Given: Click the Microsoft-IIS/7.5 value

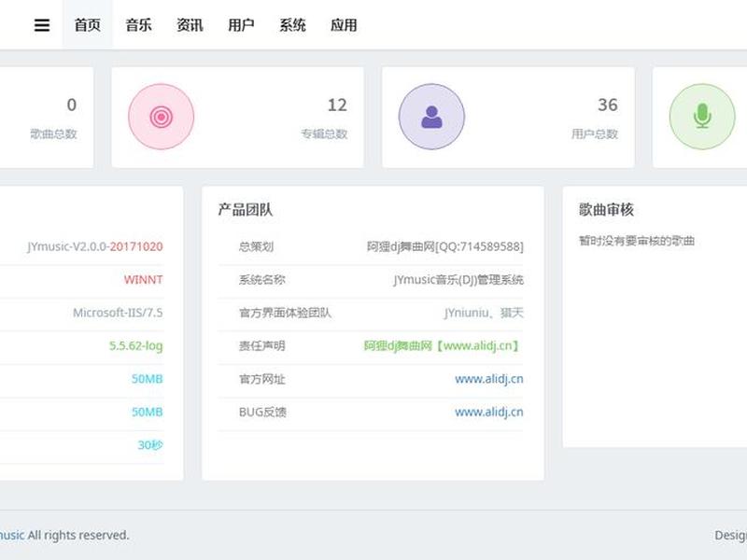Looking at the screenshot, I should pyautogui.click(x=118, y=313).
